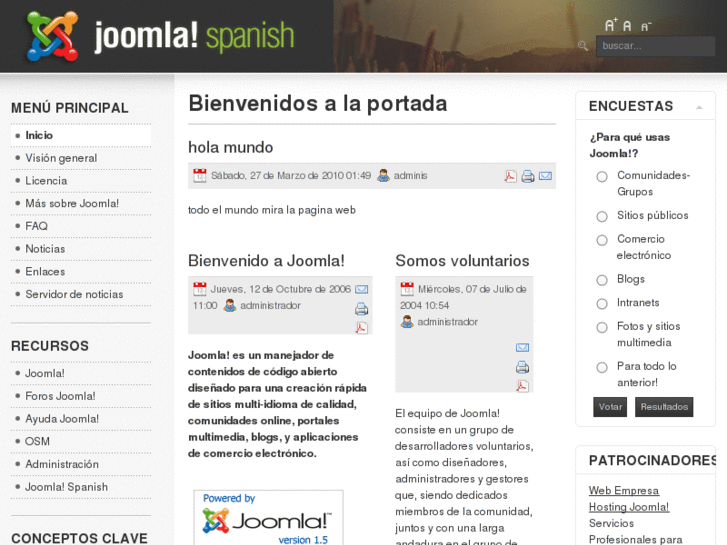
Task: Click the author icon next to 'adminis'
Action: pos(383,175)
